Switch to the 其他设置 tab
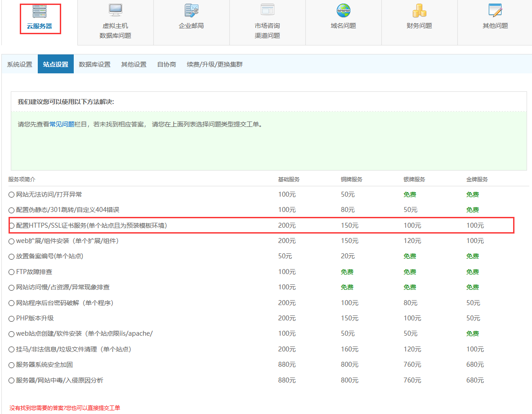 (x=134, y=64)
